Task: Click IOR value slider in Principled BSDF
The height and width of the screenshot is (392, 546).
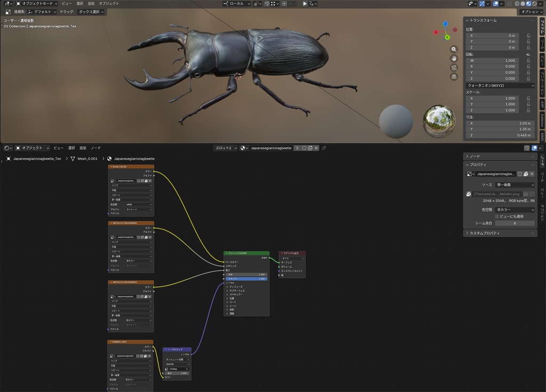Action: point(246,275)
